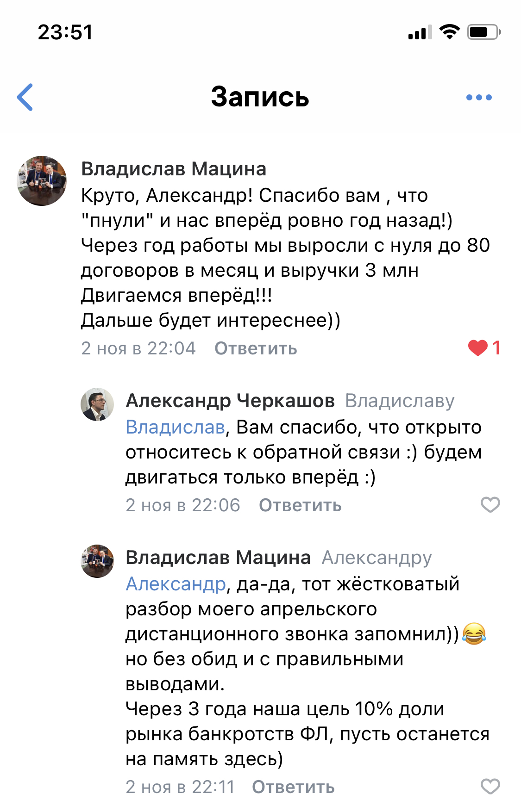Open Владислав Мацина name in last reply
Viewport: 521px width, 812px height.
pos(218,558)
